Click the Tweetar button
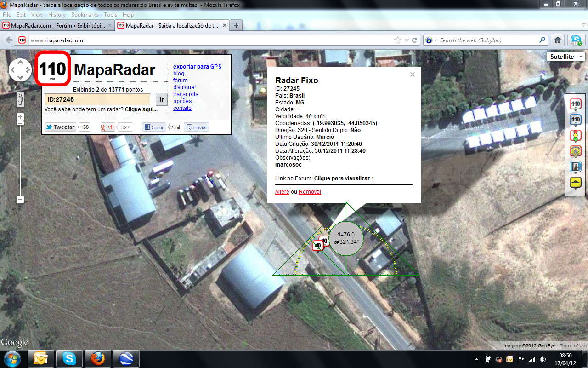 click(x=60, y=127)
